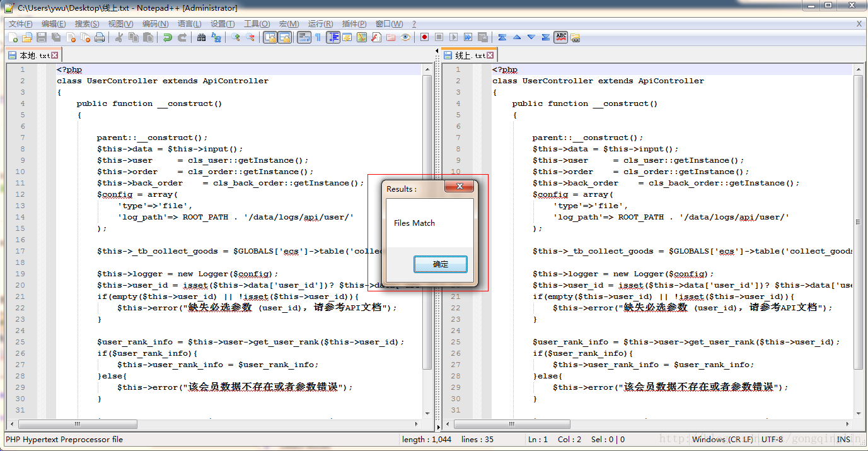Close the 线上.txt tab
868x451 pixels.
coord(490,56)
